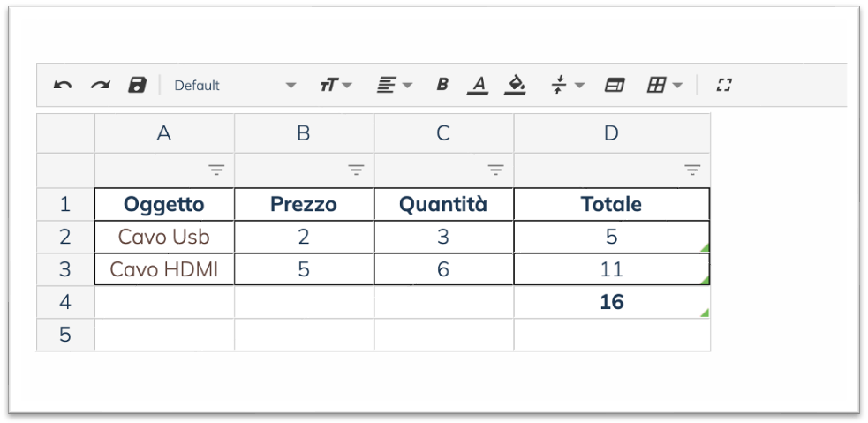
Task: Toggle the filter in column A
Action: pyautogui.click(x=216, y=170)
